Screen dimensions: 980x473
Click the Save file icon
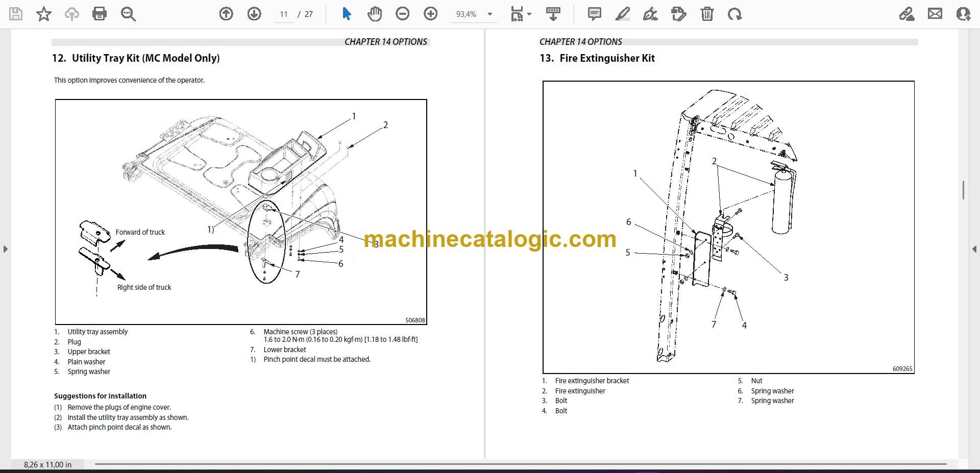pyautogui.click(x=16, y=14)
